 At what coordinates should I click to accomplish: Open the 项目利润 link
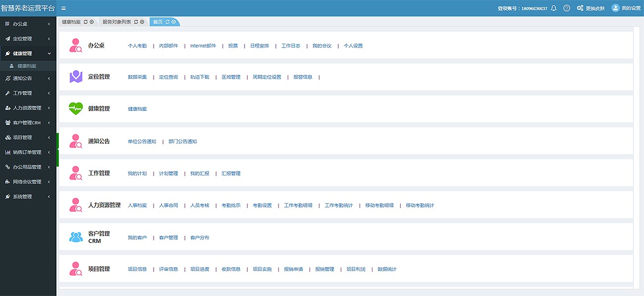tap(356, 269)
